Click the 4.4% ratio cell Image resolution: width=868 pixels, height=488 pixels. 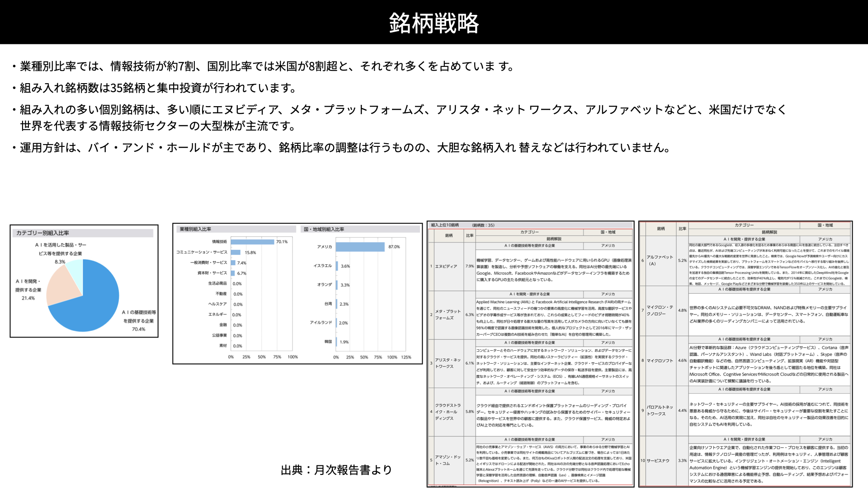click(682, 411)
